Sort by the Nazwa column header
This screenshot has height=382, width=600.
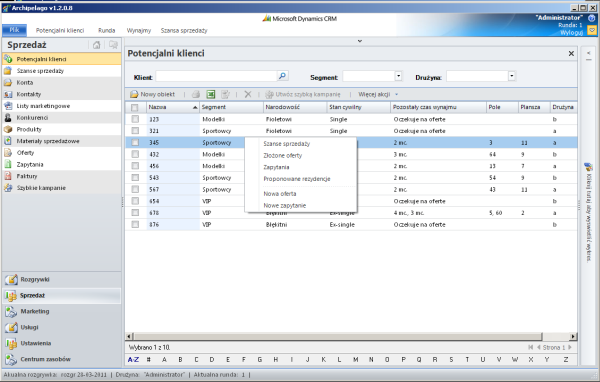[173, 107]
